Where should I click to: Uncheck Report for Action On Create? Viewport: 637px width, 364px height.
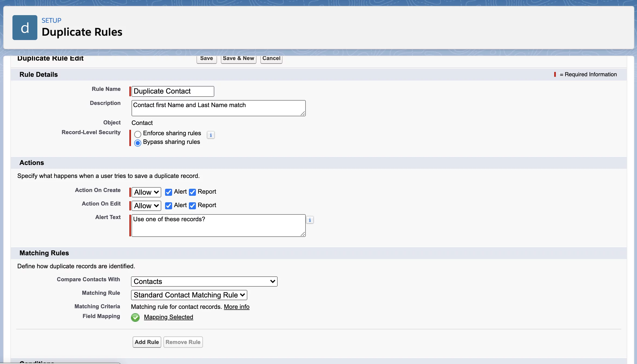click(x=192, y=192)
